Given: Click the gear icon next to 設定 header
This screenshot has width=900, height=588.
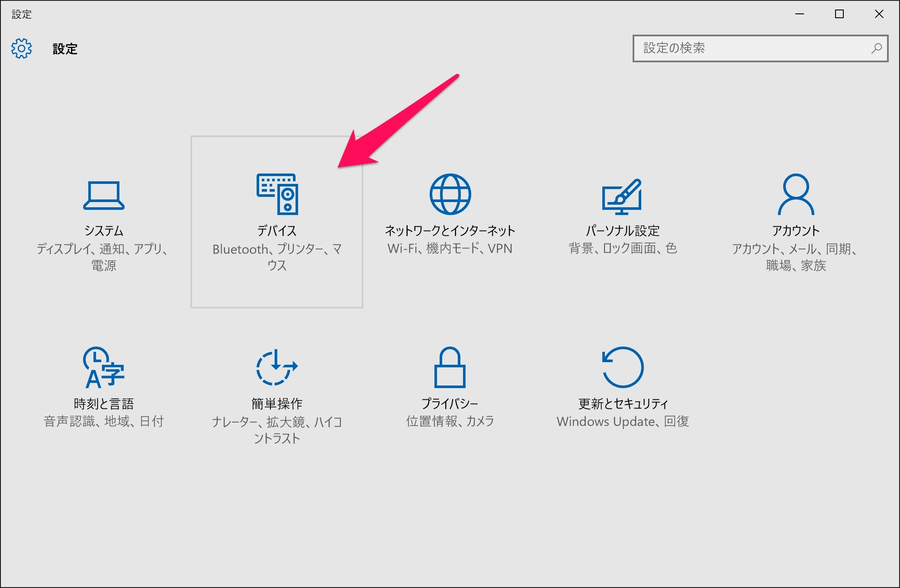Looking at the screenshot, I should 21,49.
